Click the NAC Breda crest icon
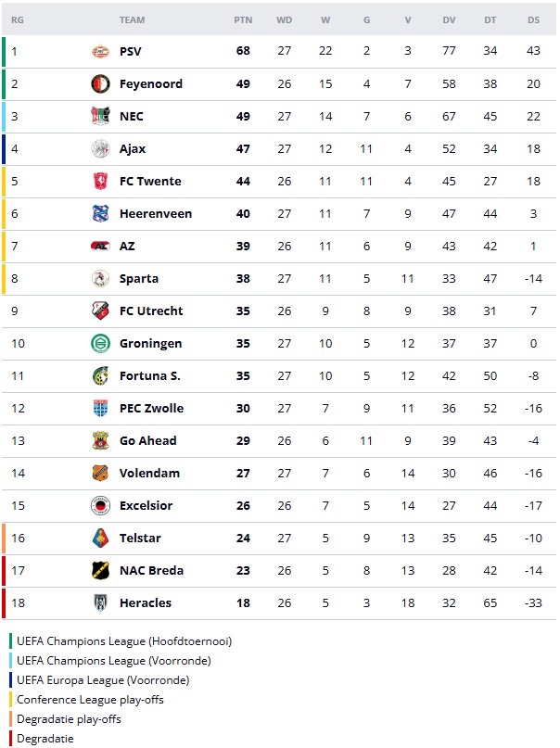The width and height of the screenshot is (560, 748). point(100,570)
